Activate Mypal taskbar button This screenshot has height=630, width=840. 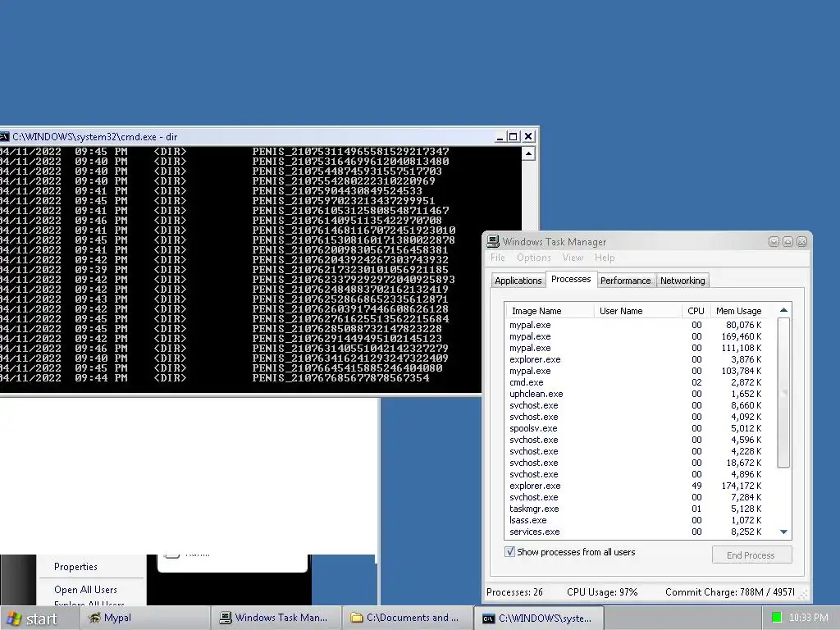[145, 618]
